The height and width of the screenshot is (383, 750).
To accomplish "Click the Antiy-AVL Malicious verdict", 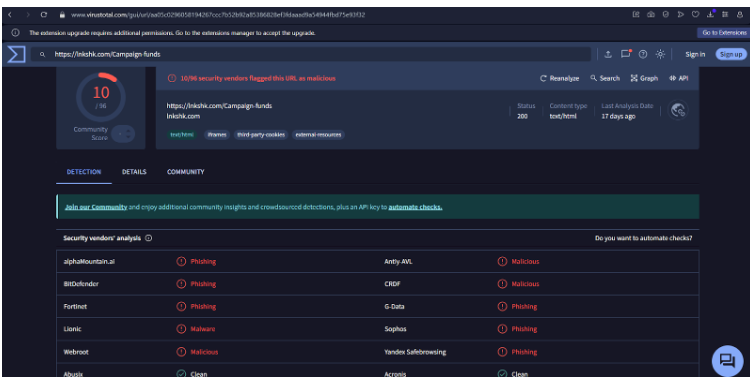I will [x=518, y=262].
